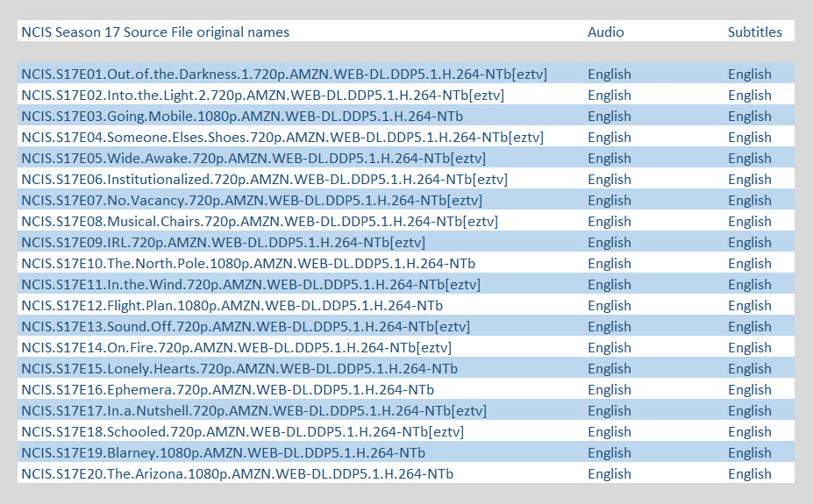The width and height of the screenshot is (813, 504).
Task: Click the Subtitles 'English' cell for S17E20 The.Arizona
Action: pos(750,474)
